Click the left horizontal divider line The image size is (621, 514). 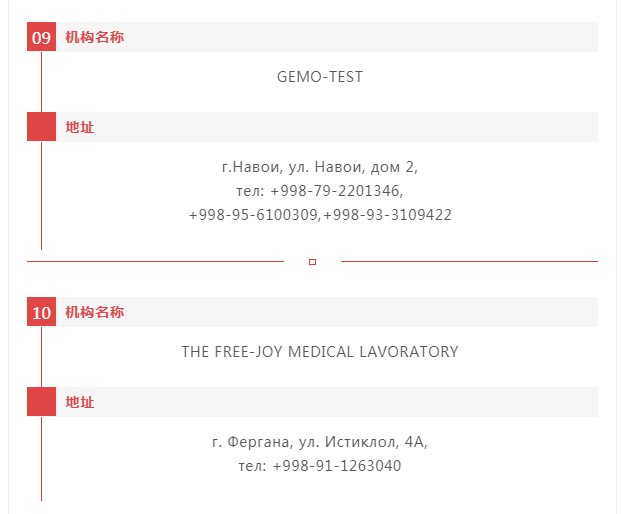point(155,261)
